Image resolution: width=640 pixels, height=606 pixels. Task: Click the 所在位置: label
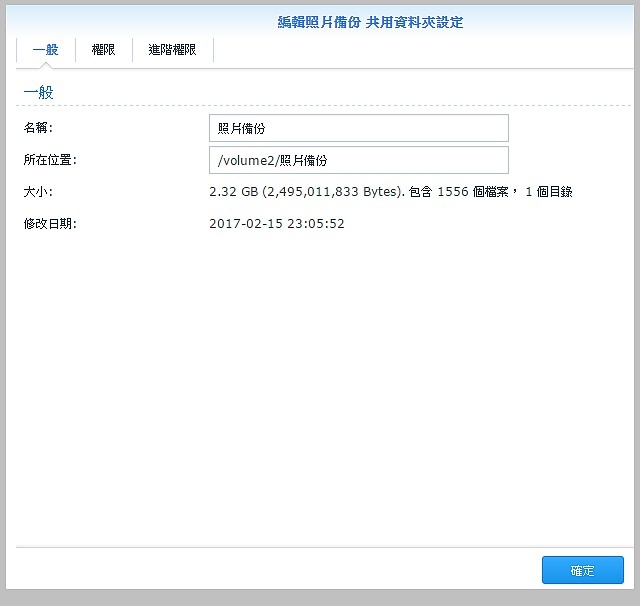point(50,160)
